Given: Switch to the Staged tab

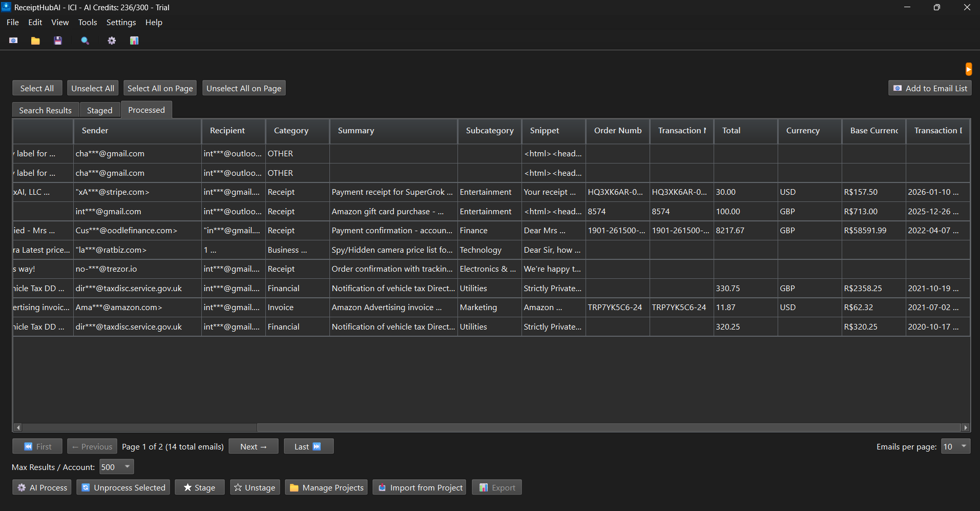Looking at the screenshot, I should 99,110.
